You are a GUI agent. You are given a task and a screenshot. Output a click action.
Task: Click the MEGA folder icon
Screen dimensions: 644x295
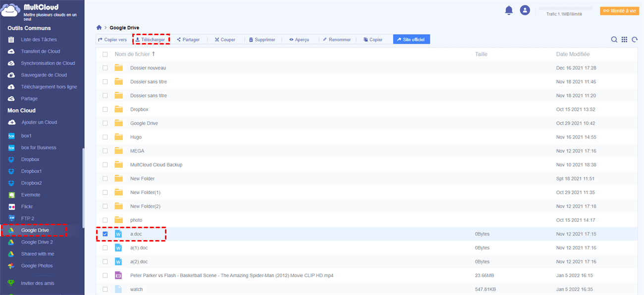click(x=118, y=151)
